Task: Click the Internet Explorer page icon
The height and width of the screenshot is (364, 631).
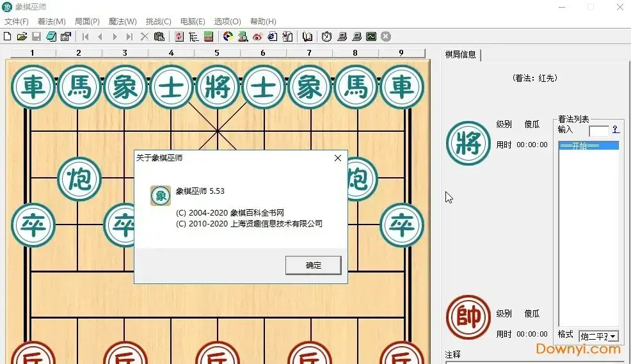Action: point(273,36)
